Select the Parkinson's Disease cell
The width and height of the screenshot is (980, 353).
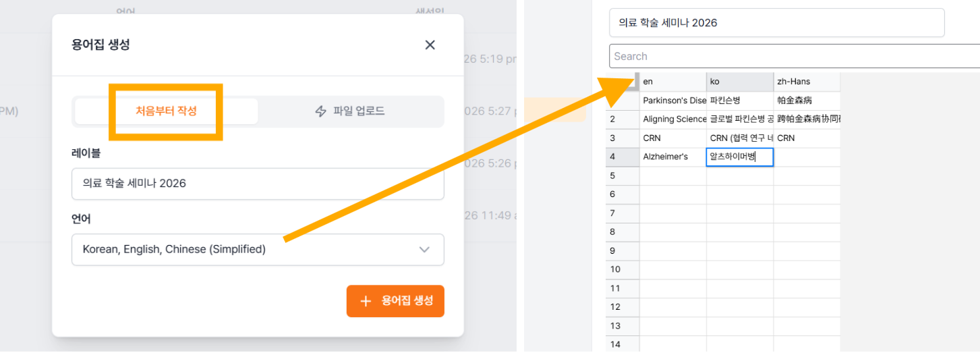(672, 101)
